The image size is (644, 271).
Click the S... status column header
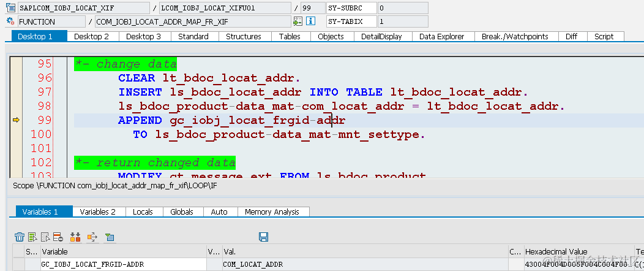(32, 251)
